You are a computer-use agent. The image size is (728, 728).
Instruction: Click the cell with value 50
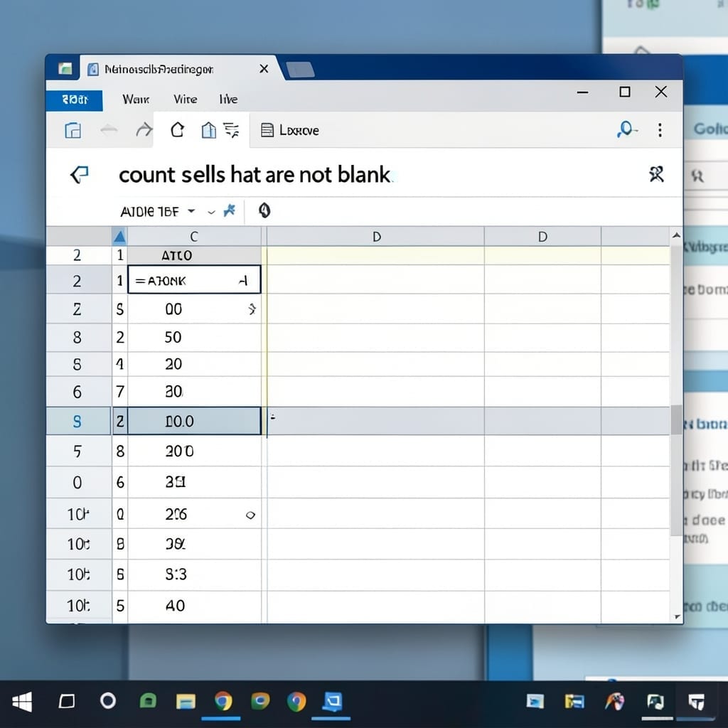pos(194,337)
